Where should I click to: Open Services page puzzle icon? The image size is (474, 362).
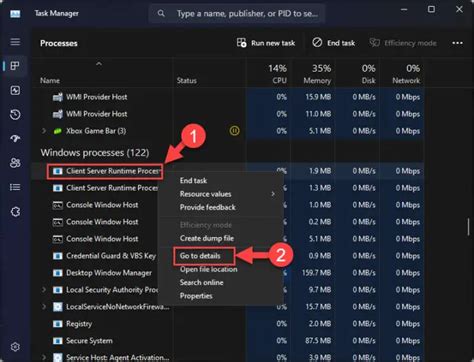15,211
